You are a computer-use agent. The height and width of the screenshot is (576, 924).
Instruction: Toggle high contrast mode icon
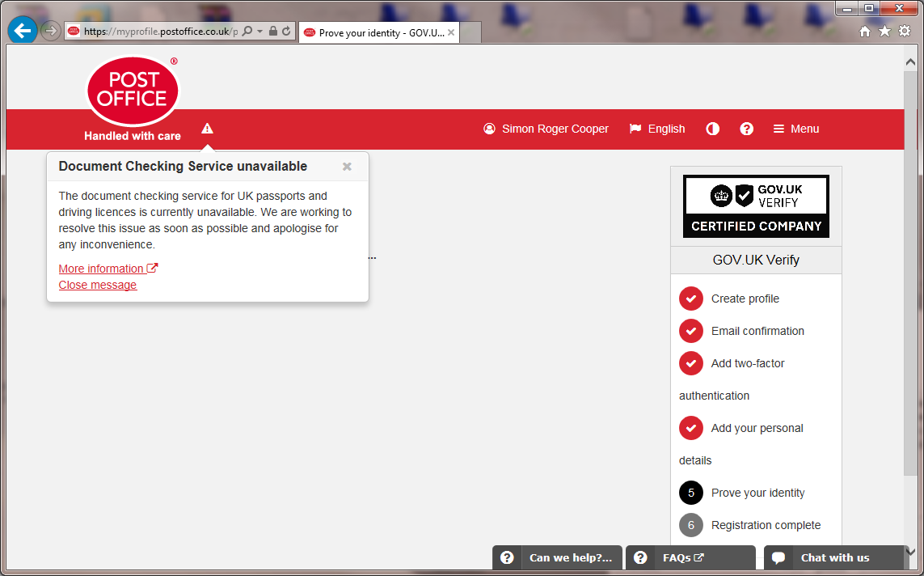(x=712, y=129)
